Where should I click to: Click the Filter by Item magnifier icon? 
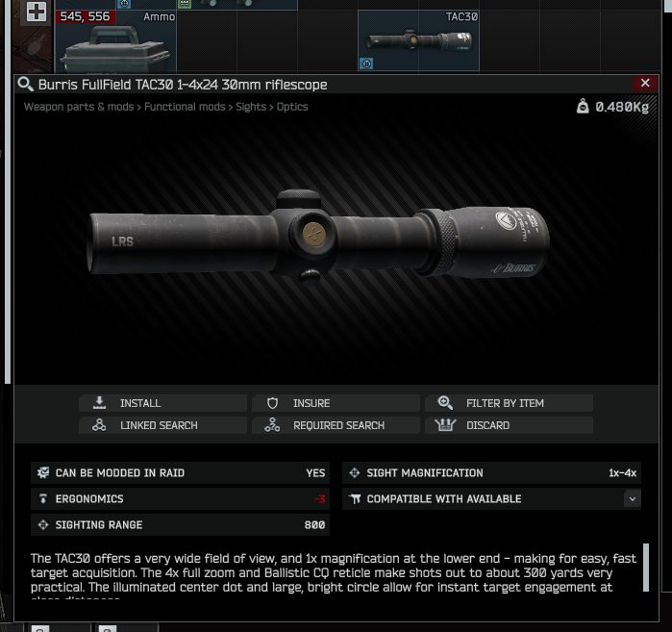click(x=445, y=403)
